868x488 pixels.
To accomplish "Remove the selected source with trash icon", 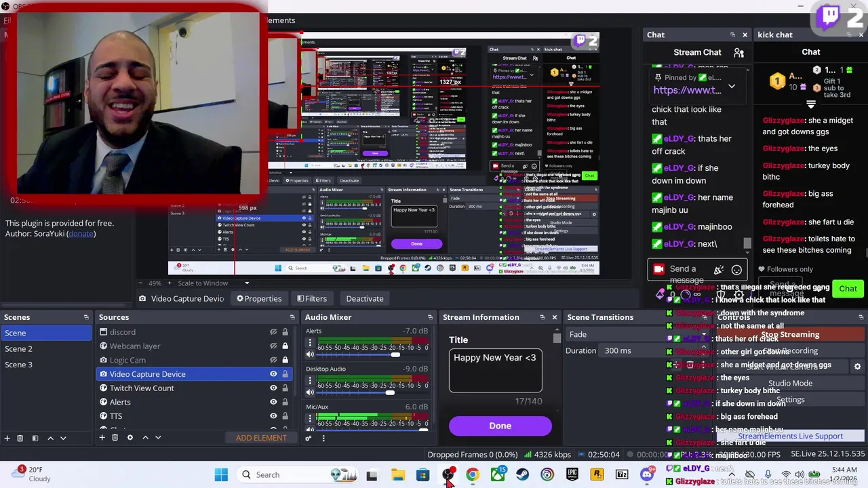I will tap(115, 437).
